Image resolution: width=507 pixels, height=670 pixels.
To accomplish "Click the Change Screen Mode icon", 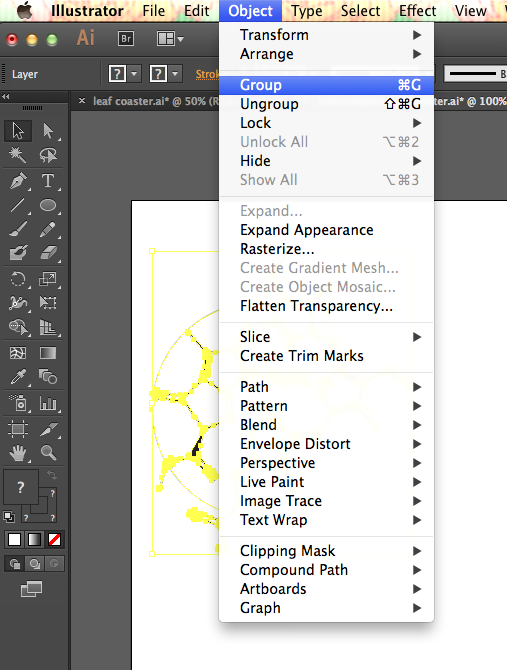I will click(32, 589).
